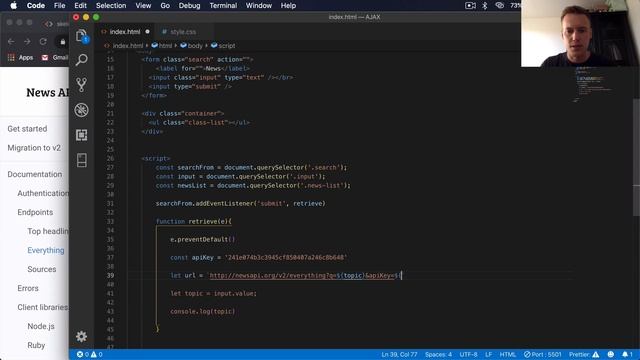Open the Gmail bookmark in browser
640x360 pixels.
[55, 58]
